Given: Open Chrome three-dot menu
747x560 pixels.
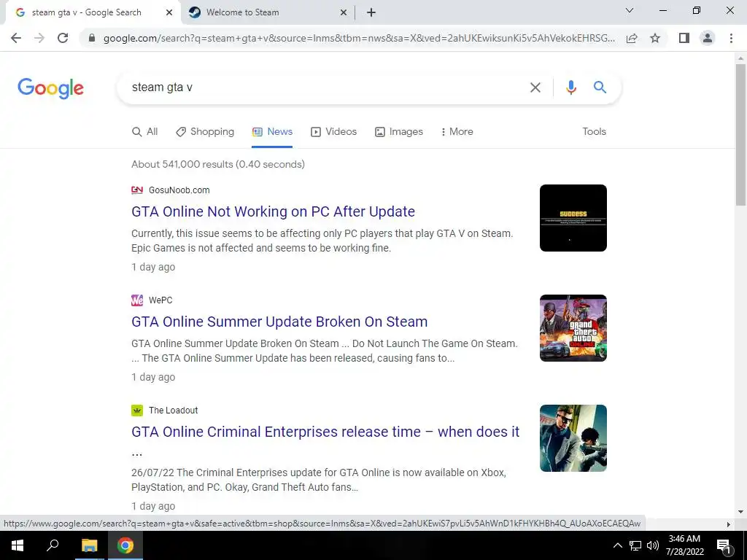Looking at the screenshot, I should (731, 38).
